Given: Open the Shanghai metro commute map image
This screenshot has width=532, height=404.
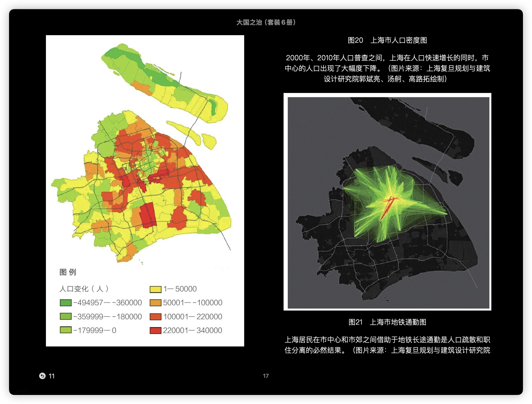Looking at the screenshot, I should 387,202.
